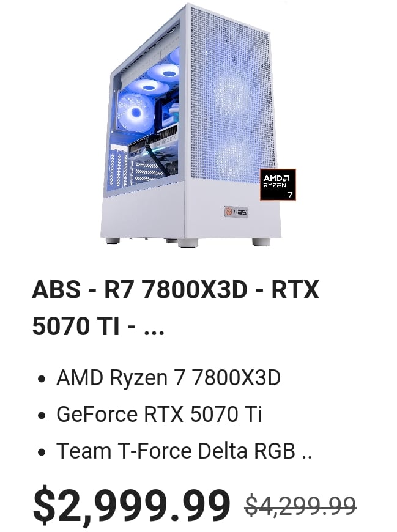Click the $2,999.99 sale price
The height and width of the screenshot is (532, 397).
132,504
